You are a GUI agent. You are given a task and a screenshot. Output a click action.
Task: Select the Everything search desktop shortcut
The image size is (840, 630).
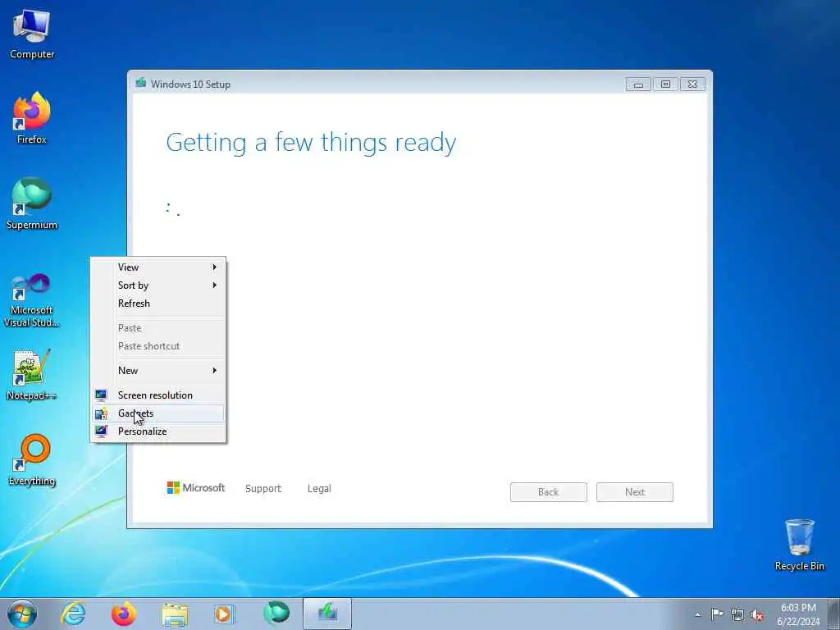click(32, 460)
